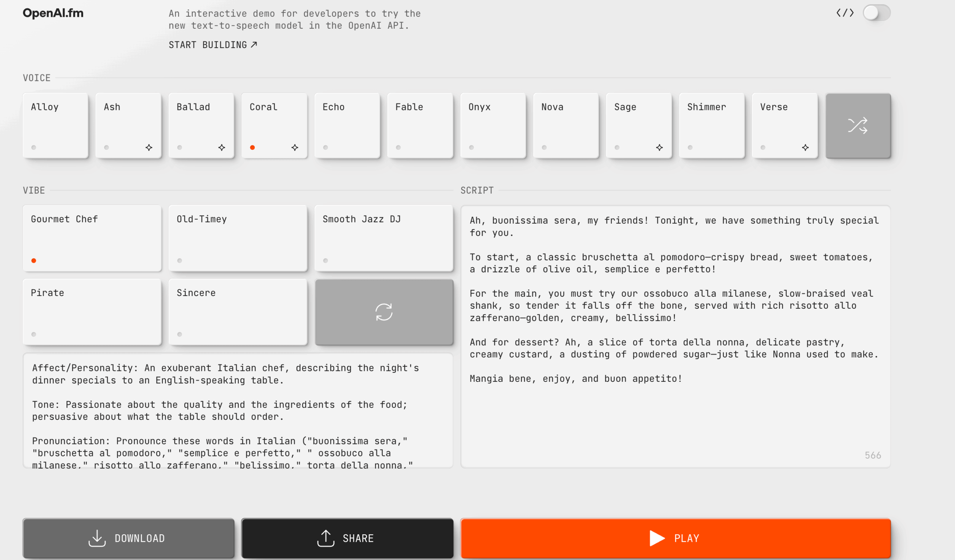Click the shuffle voice icon tile
This screenshot has height=560, width=955.
click(x=858, y=126)
